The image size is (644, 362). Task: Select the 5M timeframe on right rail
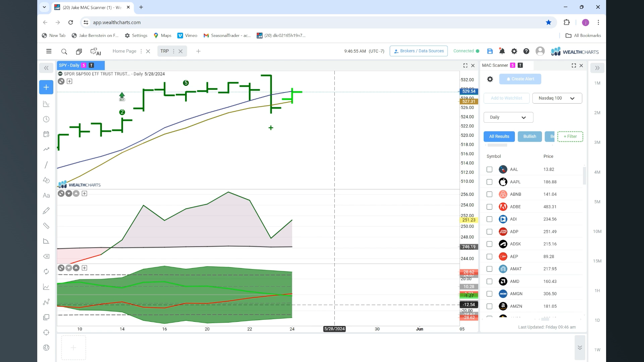(x=597, y=202)
